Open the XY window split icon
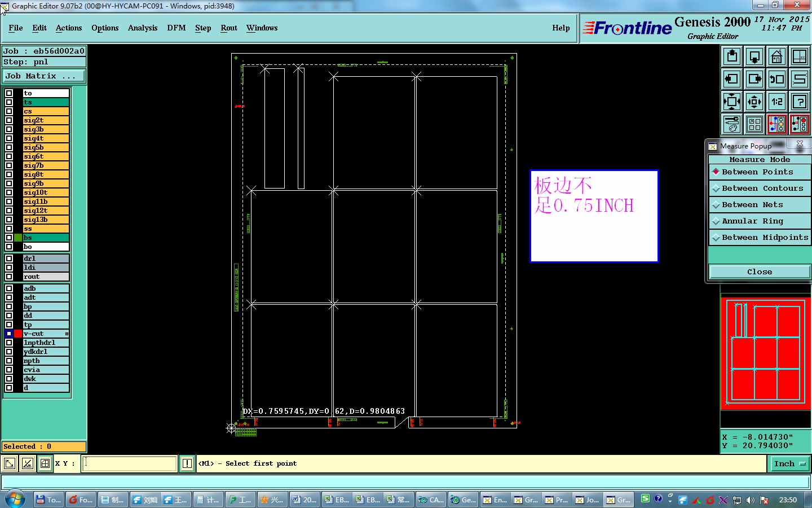 pos(800,56)
